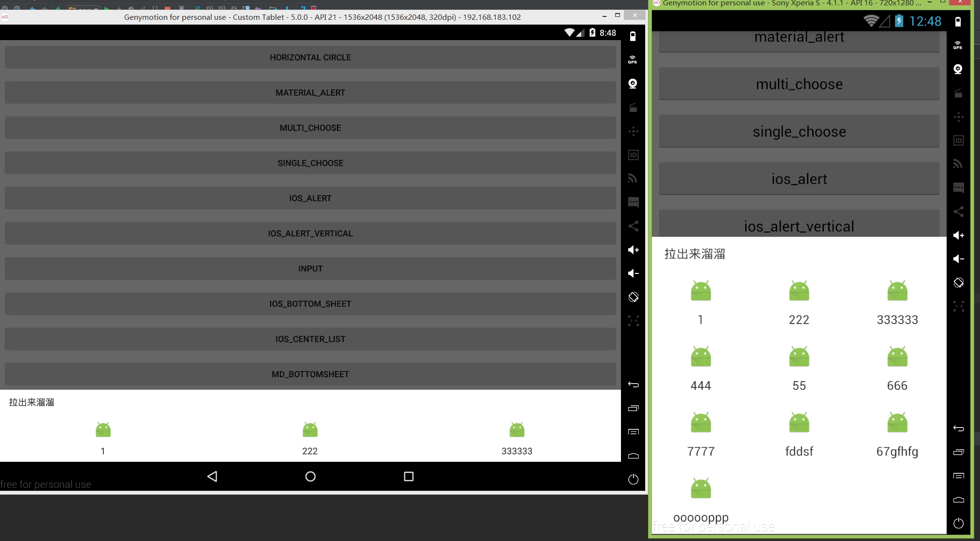Choose the fddsf item in phone bottom sheet
This screenshot has height=541, width=980.
click(799, 433)
